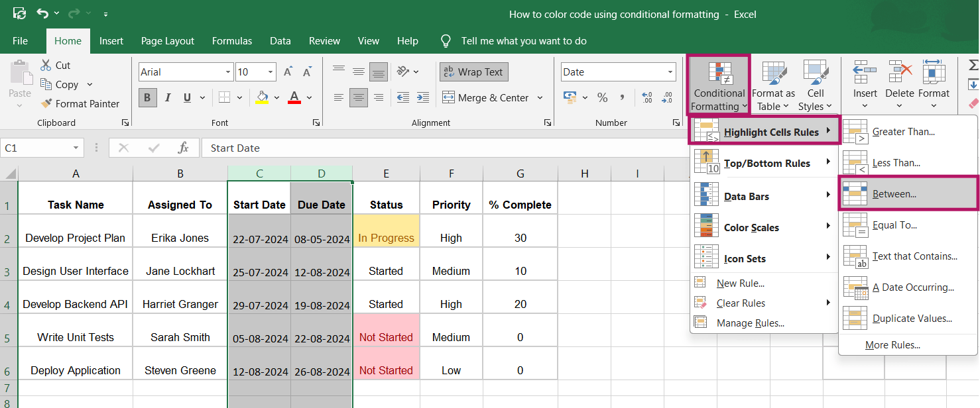Click the Increase Indent icon
Screen dimensions: 980x408
point(422,97)
